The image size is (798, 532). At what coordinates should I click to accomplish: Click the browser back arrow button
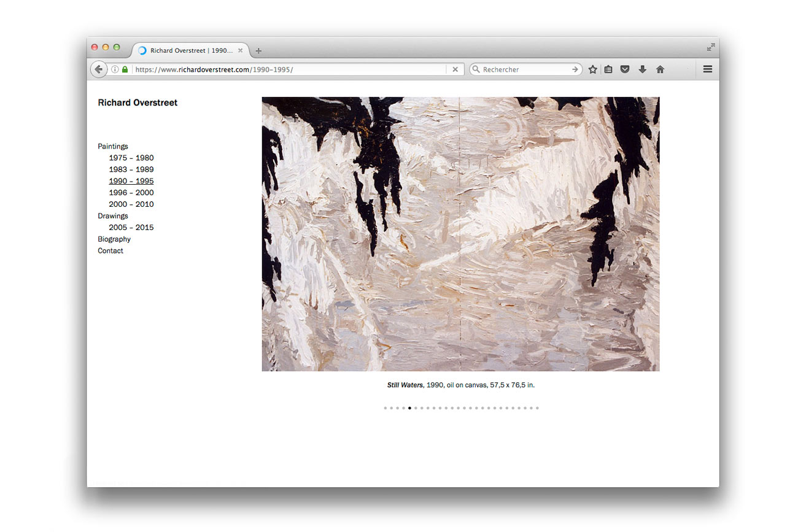(99, 70)
